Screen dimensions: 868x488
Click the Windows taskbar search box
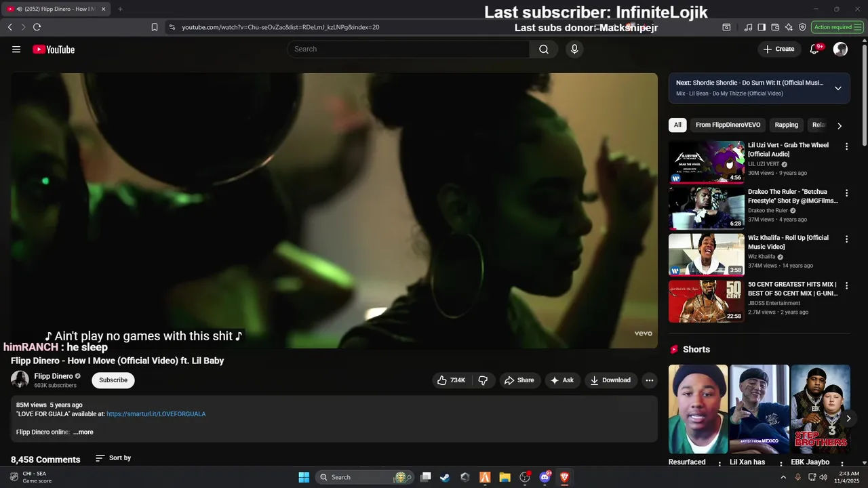(365, 477)
